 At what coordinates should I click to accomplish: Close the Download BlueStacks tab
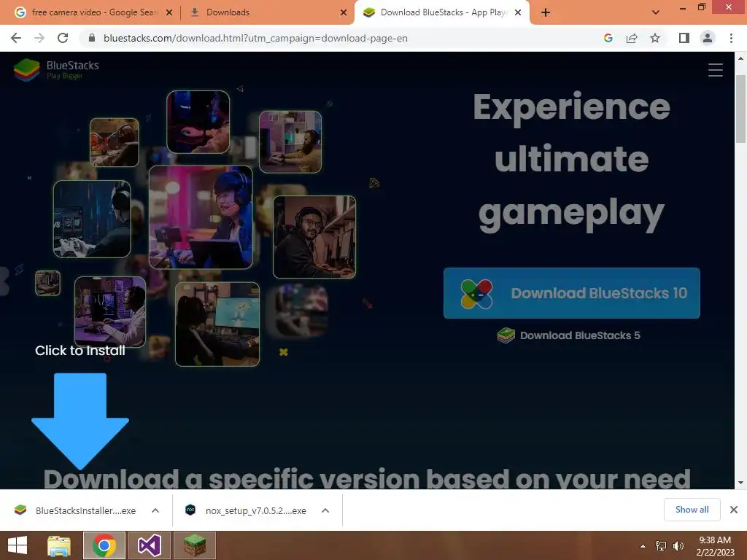(518, 12)
